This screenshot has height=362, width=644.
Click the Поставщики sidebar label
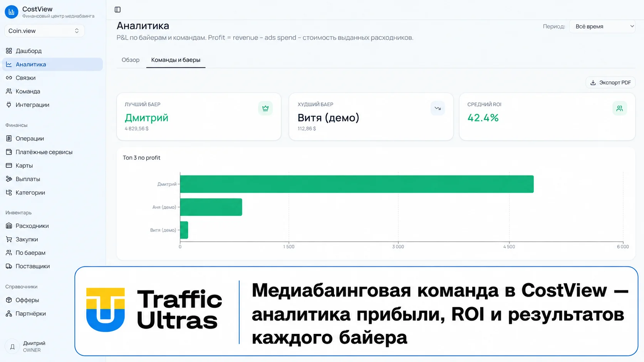[33, 266]
